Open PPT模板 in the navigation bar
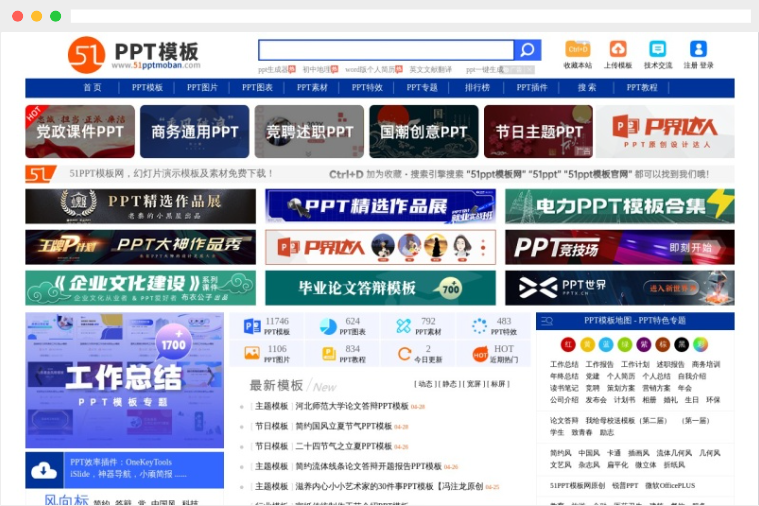 click(147, 88)
